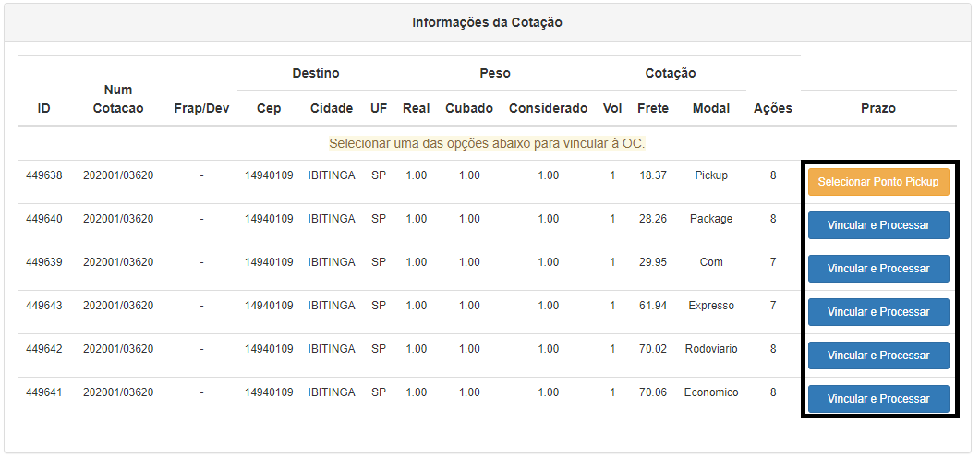Click the Ações column header
Image resolution: width=980 pixels, height=458 pixels.
(773, 108)
